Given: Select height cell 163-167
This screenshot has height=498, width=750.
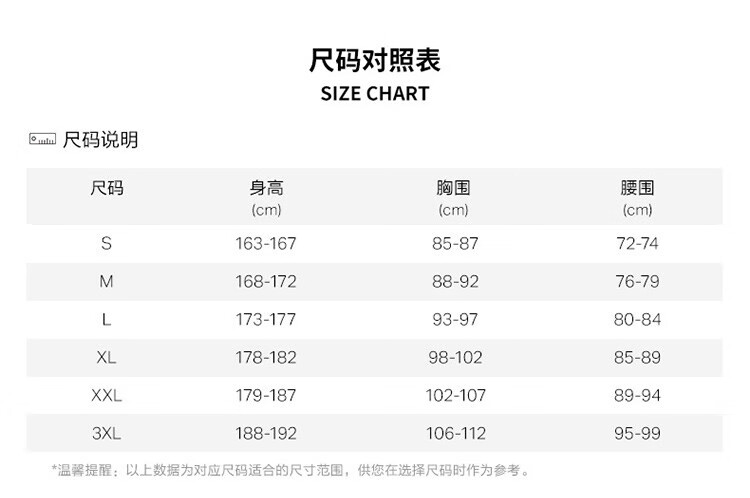Looking at the screenshot, I should pos(266,243).
